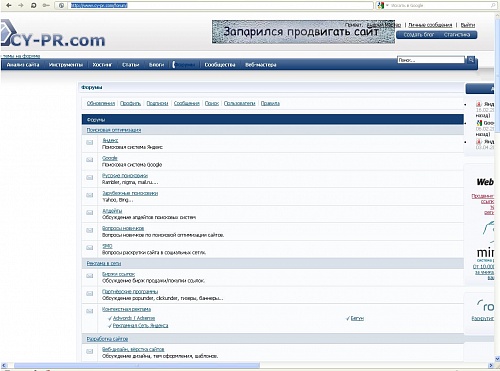The width and height of the screenshot is (500, 371).
Task: Click the Статистика button
Action: pos(457,35)
